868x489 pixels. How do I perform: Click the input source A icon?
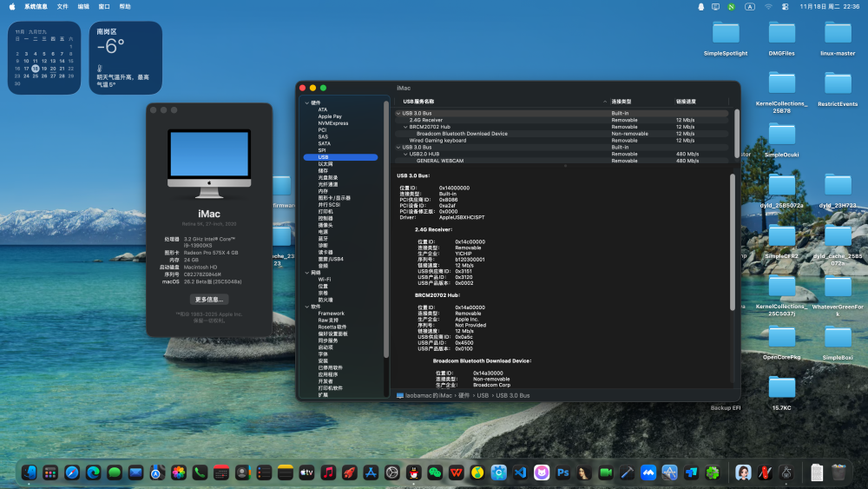750,7
